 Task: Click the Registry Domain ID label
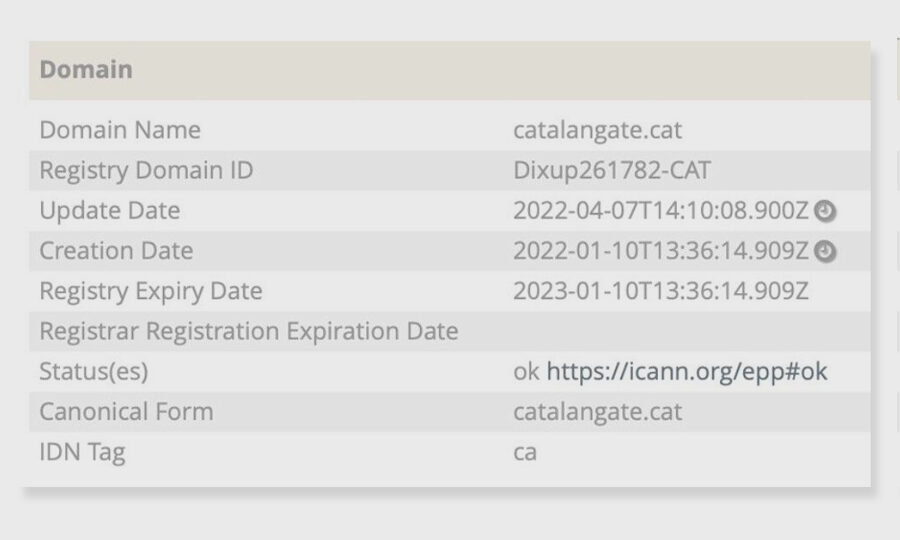coord(146,171)
